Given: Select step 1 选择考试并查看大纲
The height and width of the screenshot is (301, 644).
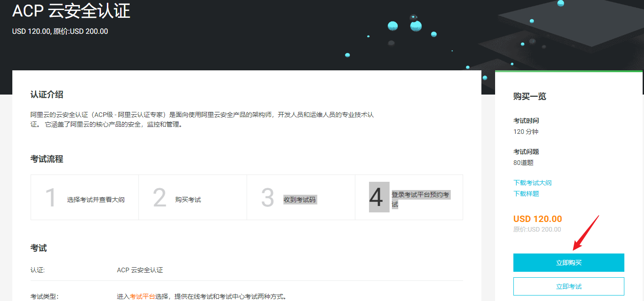Looking at the screenshot, I should (x=84, y=197).
